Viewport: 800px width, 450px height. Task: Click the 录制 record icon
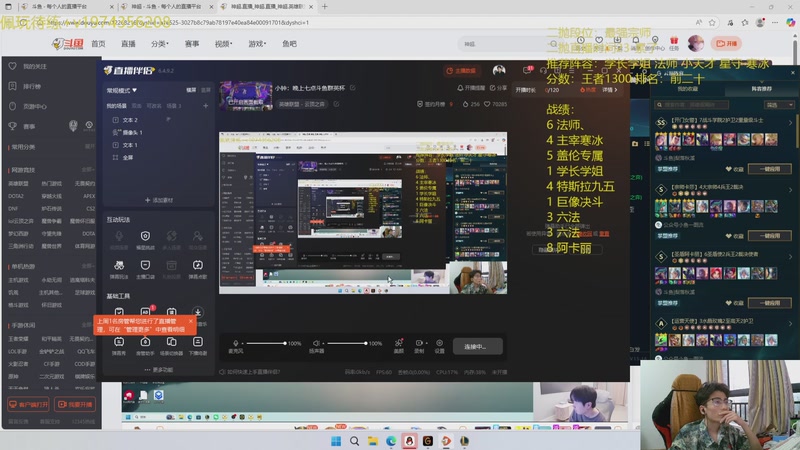pos(419,345)
